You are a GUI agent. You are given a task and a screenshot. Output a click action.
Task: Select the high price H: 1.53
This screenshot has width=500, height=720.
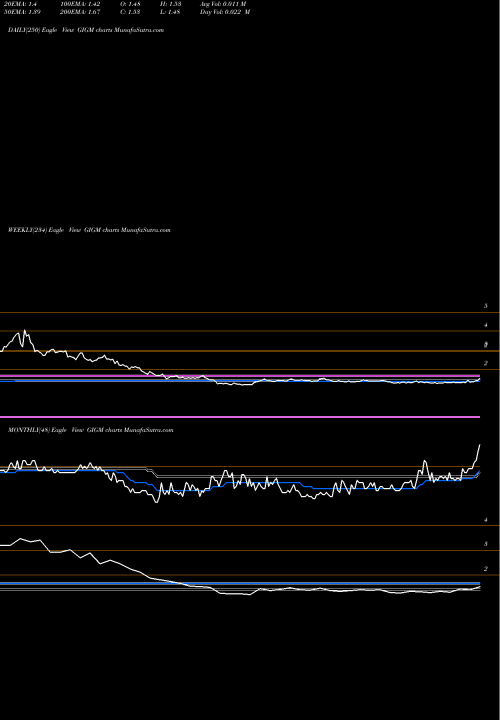coord(170,4)
